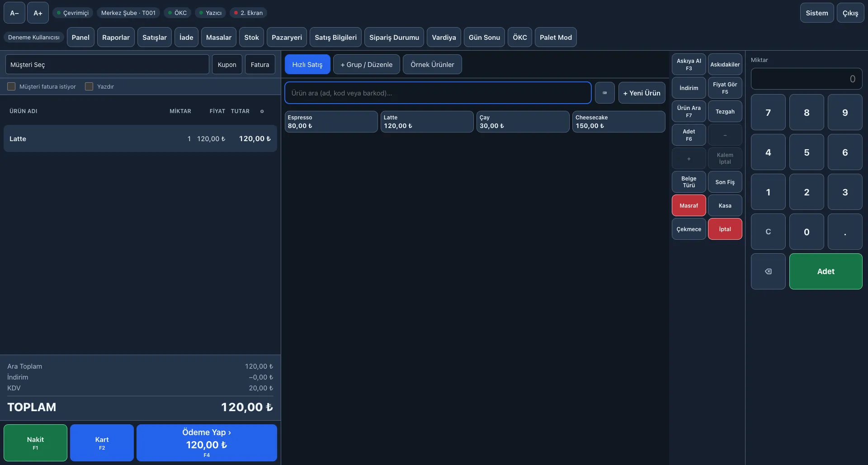Open the + Grup / Düzenle tab
The width and height of the screenshot is (868, 465).
(x=367, y=64)
